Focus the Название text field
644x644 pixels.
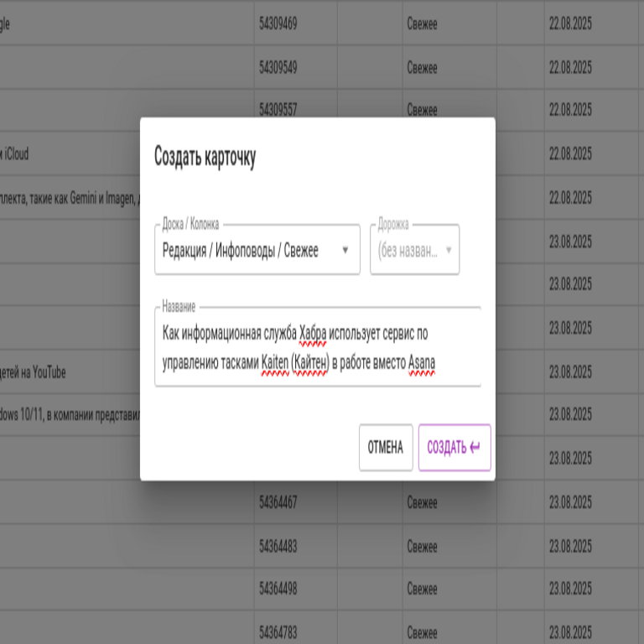tap(317, 348)
